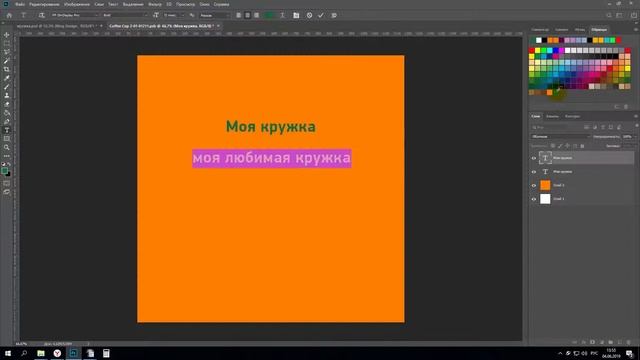
Task: Select the Crop tool
Action: click(x=7, y=69)
